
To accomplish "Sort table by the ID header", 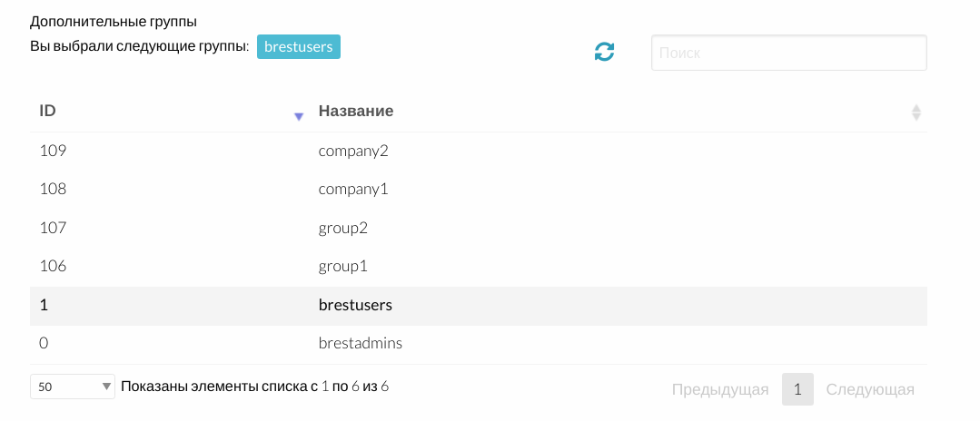I will pyautogui.click(x=48, y=112).
